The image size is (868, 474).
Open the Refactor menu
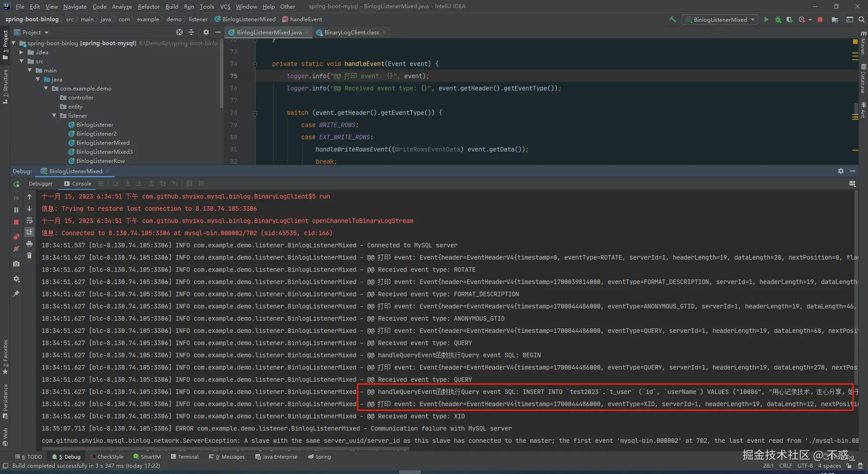pos(149,6)
